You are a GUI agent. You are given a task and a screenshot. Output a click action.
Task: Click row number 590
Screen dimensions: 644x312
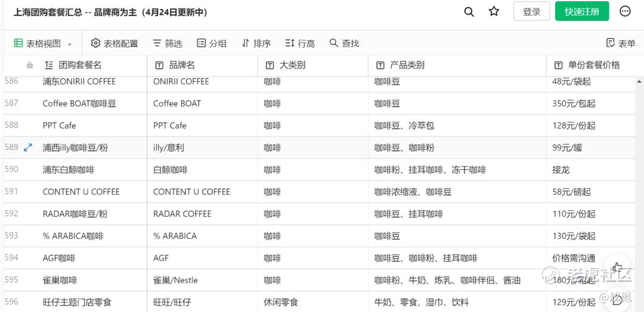11,170
